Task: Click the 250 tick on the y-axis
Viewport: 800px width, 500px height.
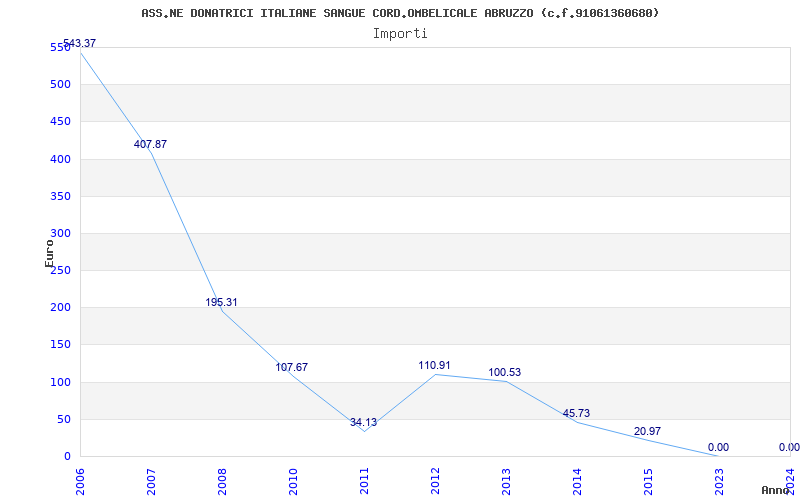Action: [60, 270]
